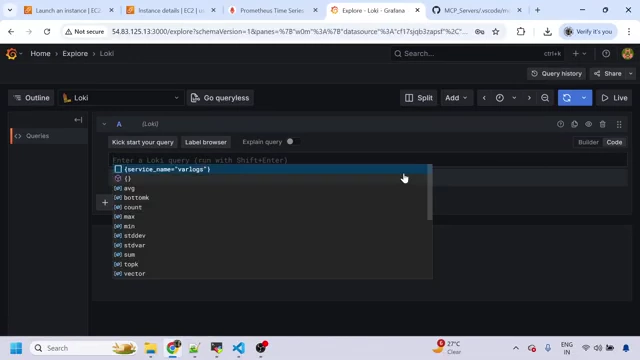640x360 pixels.
Task: Click the query help icon in row A
Action: pos(560,124)
